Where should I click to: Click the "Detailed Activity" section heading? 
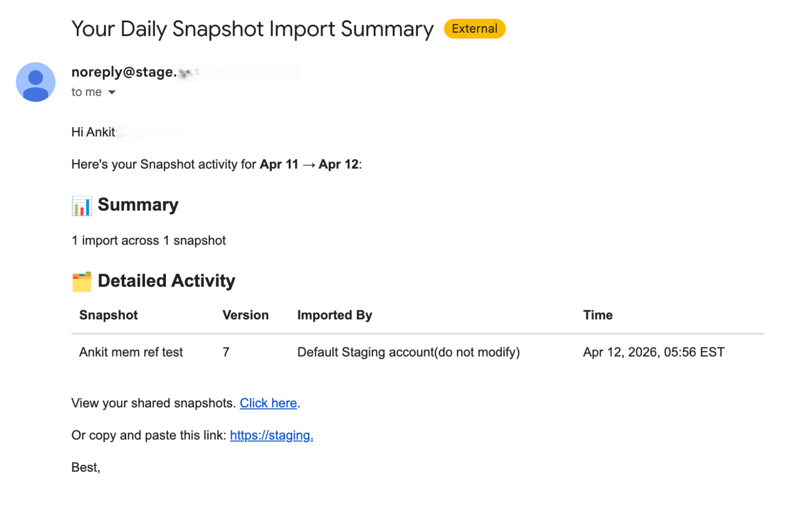[x=166, y=281]
